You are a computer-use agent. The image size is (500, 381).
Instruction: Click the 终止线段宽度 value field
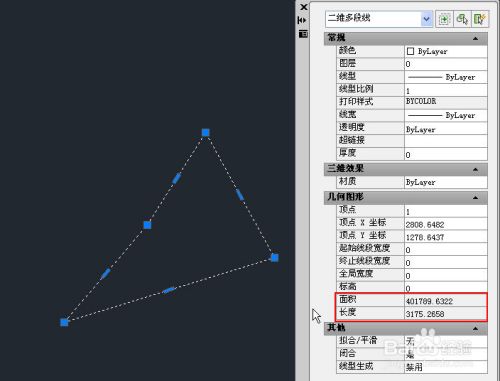click(446, 262)
